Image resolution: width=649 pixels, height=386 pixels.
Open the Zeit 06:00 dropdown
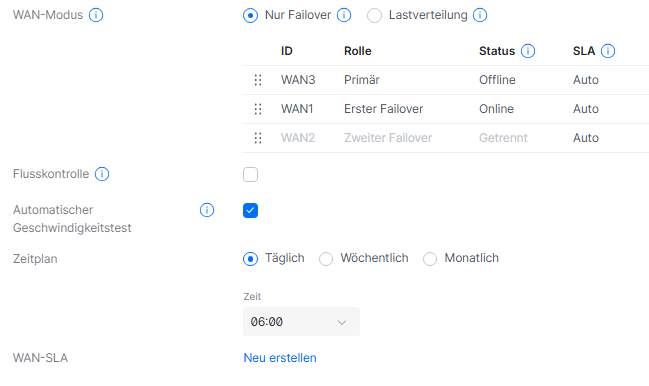click(x=301, y=321)
